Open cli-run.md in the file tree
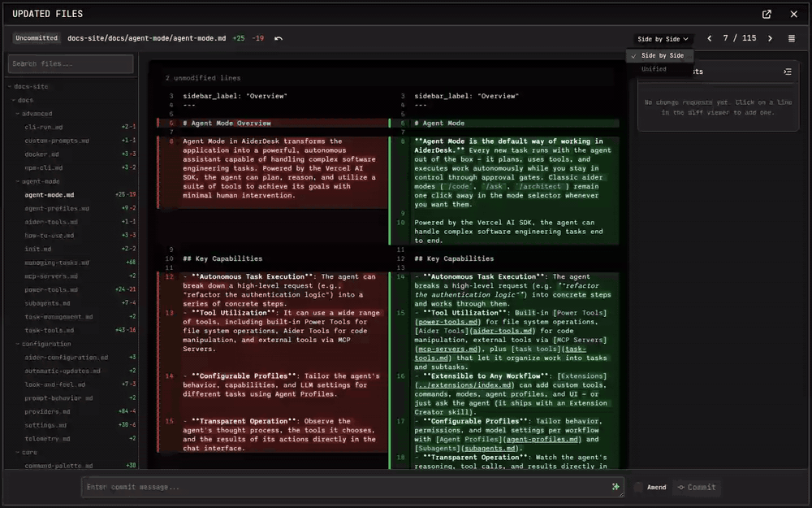Image resolution: width=812 pixels, height=508 pixels. click(44, 127)
